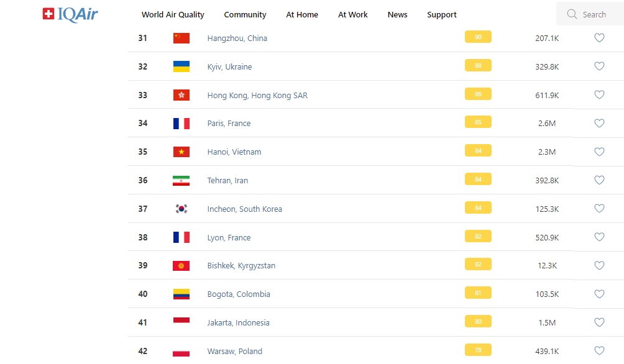This screenshot has height=364, width=624.
Task: Toggle the heart for Paris, France
Action: (x=599, y=123)
